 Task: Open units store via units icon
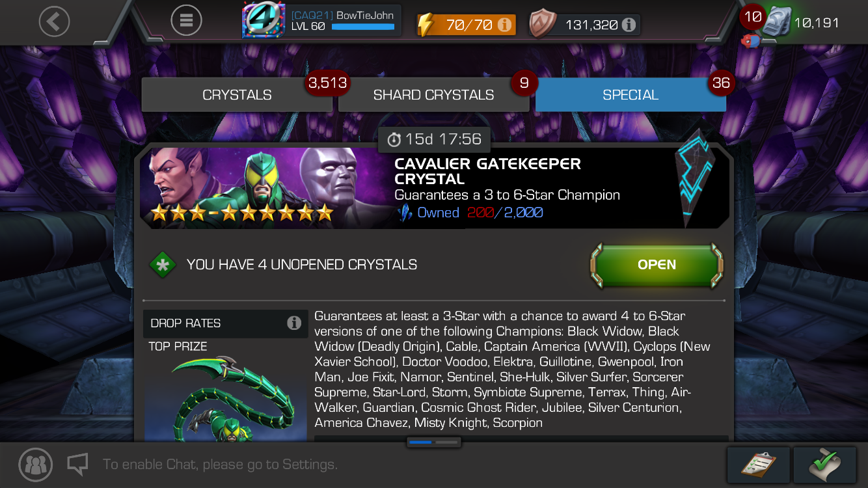tap(776, 23)
